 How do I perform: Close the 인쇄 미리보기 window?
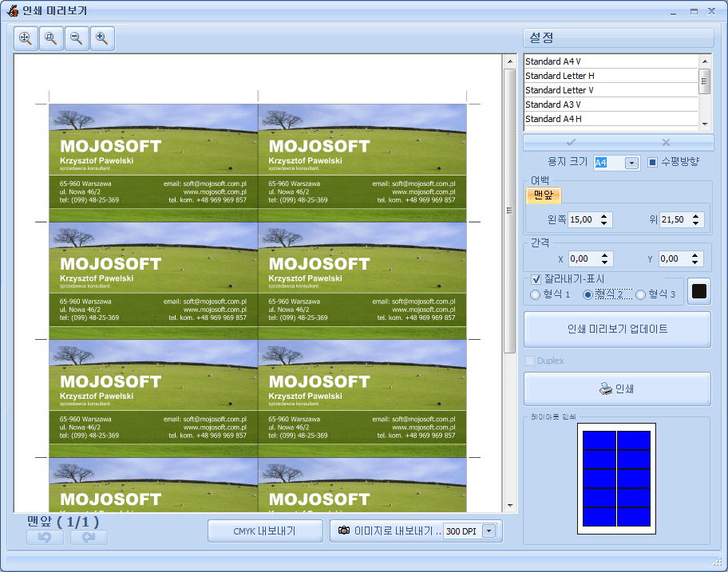(711, 12)
